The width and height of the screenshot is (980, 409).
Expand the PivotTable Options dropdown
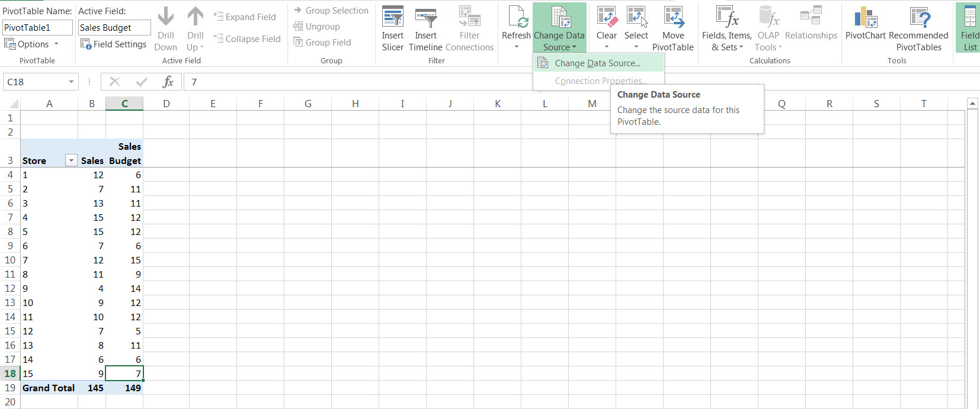[x=56, y=44]
